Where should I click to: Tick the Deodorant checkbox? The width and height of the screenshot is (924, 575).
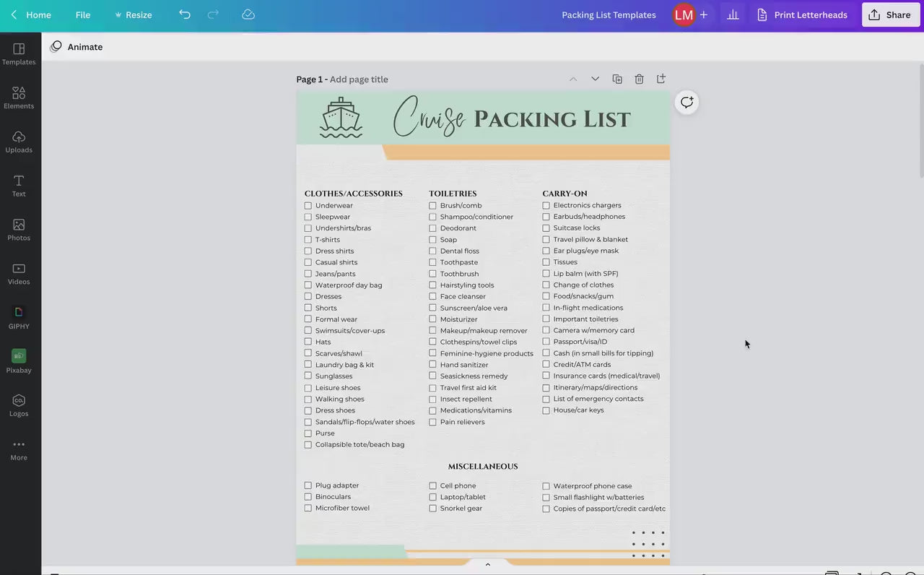[433, 228]
